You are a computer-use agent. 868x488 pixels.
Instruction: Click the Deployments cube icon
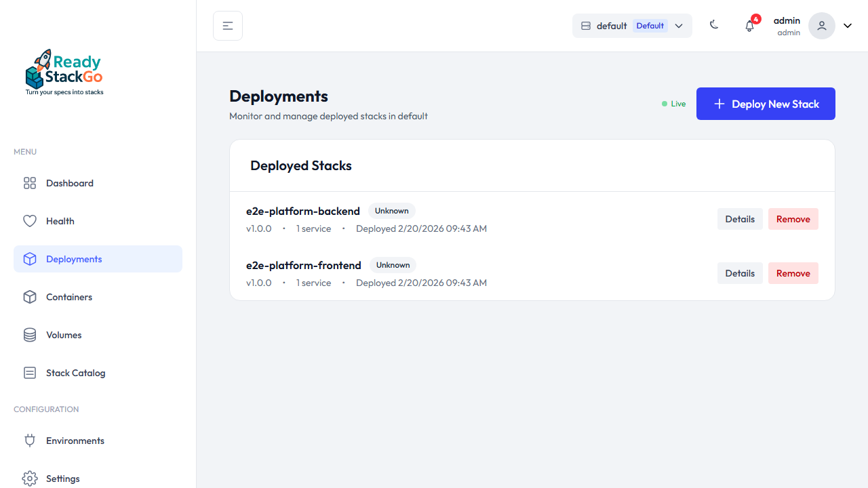(x=30, y=259)
